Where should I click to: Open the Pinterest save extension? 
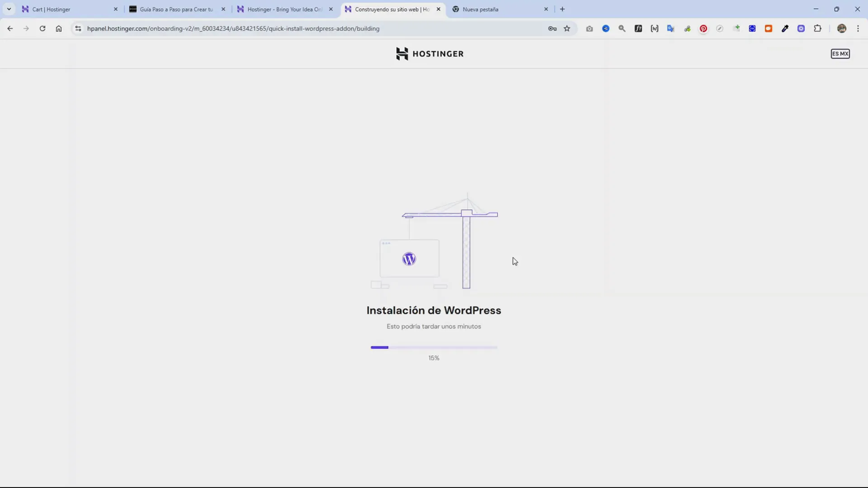click(703, 28)
